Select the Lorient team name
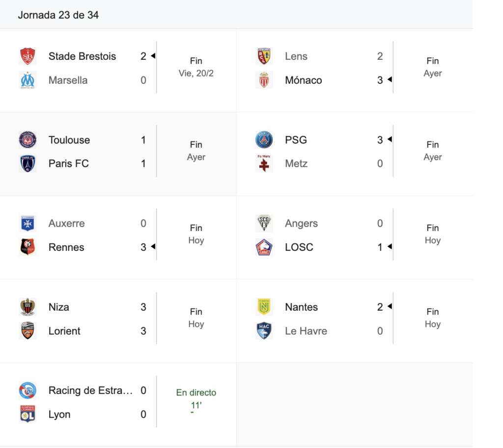Viewport: 503px width, 448px height. pyautogui.click(x=64, y=331)
